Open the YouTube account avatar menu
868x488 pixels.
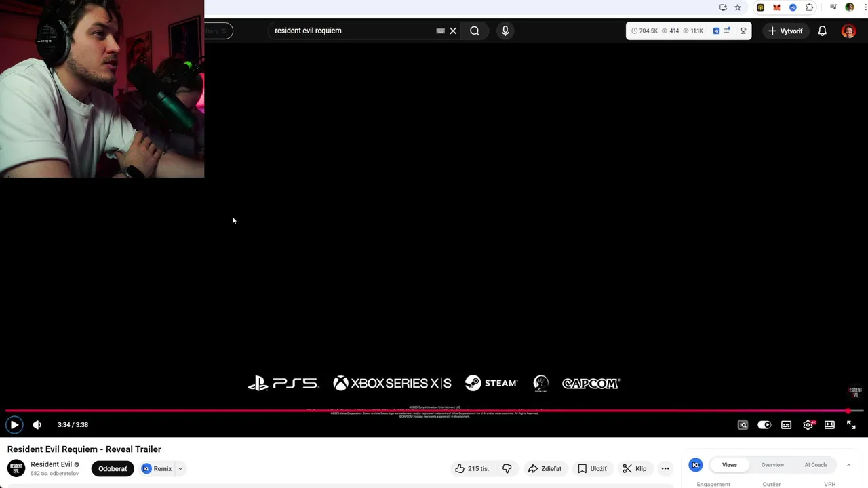point(848,31)
